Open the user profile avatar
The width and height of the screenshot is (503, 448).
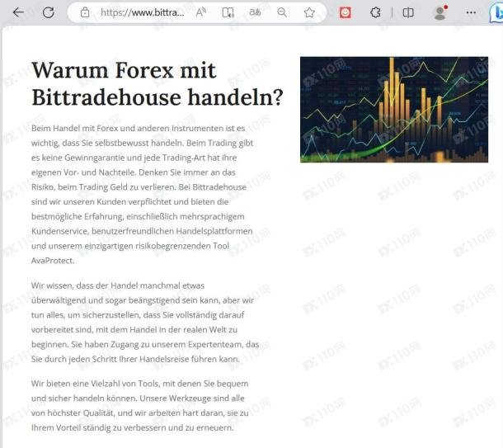(440, 13)
